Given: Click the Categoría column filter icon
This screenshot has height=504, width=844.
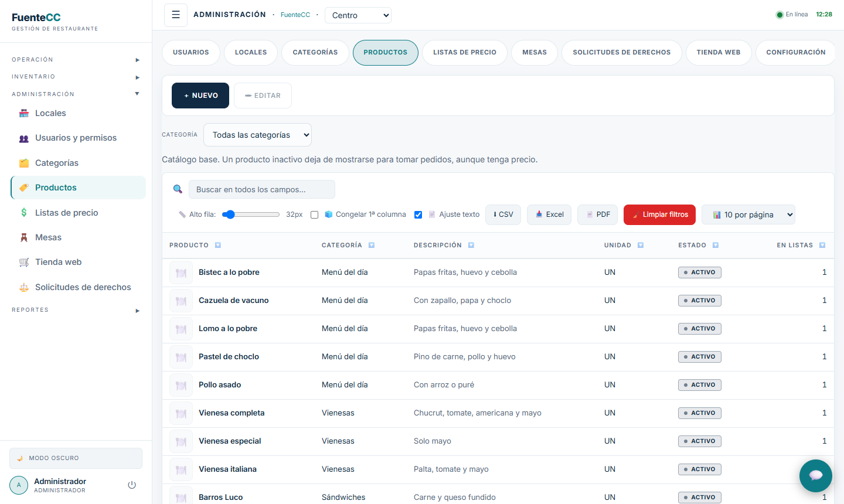Looking at the screenshot, I should click(x=372, y=246).
